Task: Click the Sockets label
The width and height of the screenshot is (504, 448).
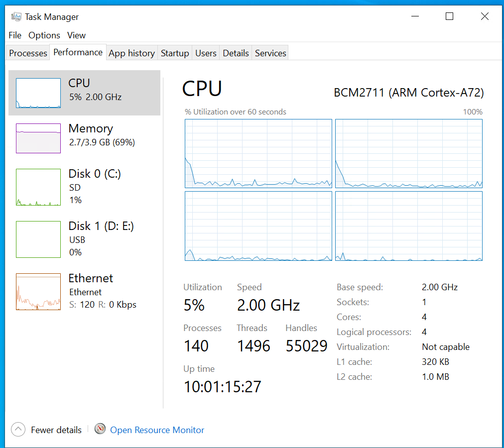Action: pyautogui.click(x=353, y=302)
